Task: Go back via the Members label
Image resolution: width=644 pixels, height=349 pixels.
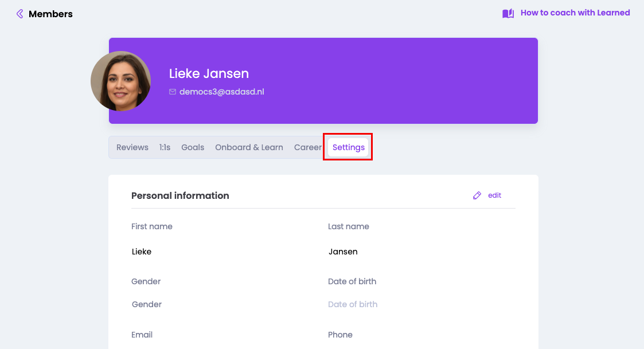Action: tap(50, 14)
